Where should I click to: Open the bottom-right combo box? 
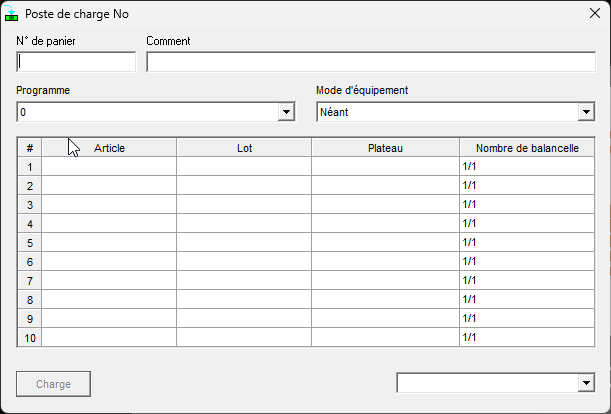(x=586, y=383)
